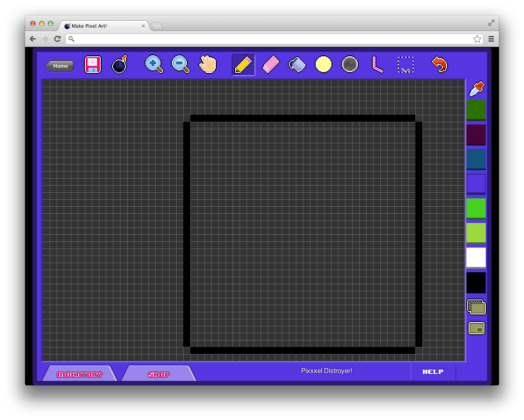This screenshot has width=524, height=420.
Task: Open the browser hamburger menu
Action: (491, 39)
